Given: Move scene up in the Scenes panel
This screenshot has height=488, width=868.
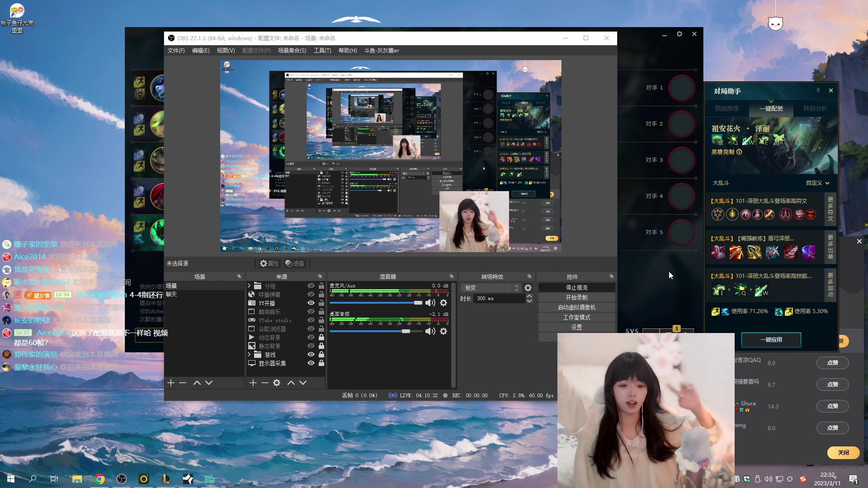Looking at the screenshot, I should [197, 383].
